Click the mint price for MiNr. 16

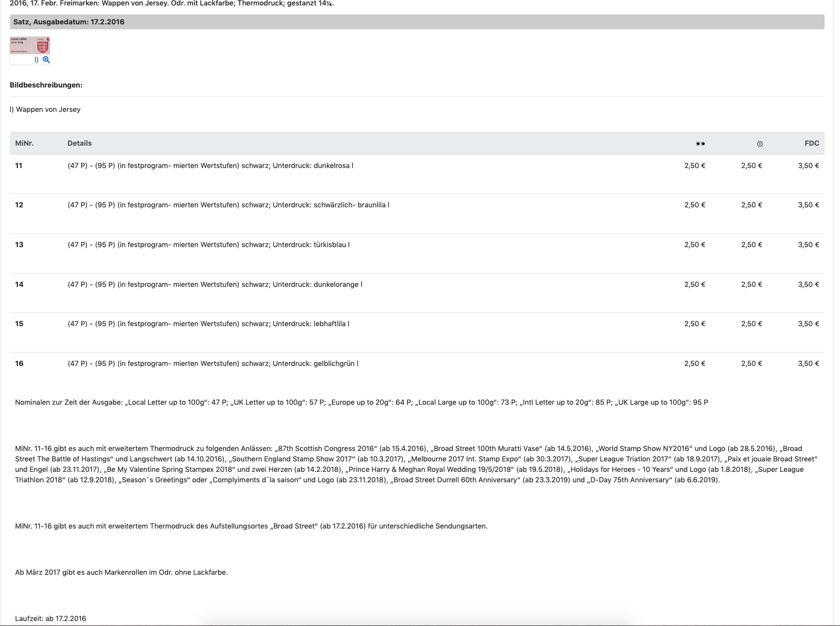point(694,363)
